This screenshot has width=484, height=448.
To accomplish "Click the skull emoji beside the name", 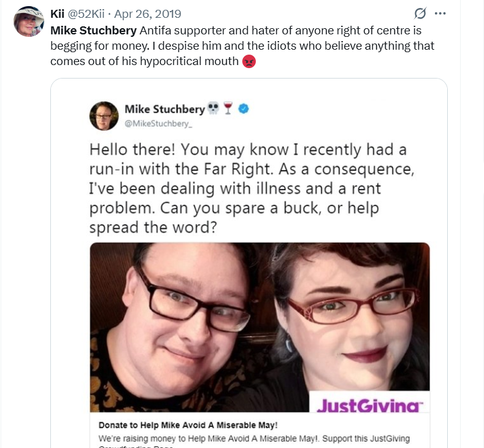I will (x=213, y=109).
